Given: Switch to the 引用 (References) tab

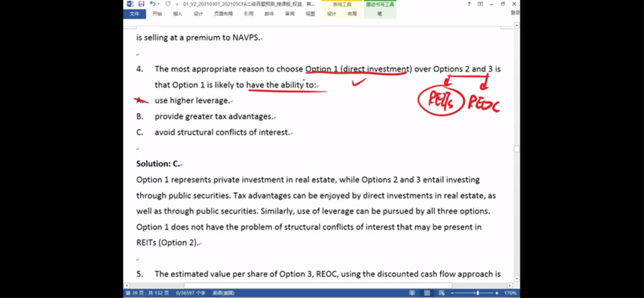Looking at the screenshot, I should 249,14.
